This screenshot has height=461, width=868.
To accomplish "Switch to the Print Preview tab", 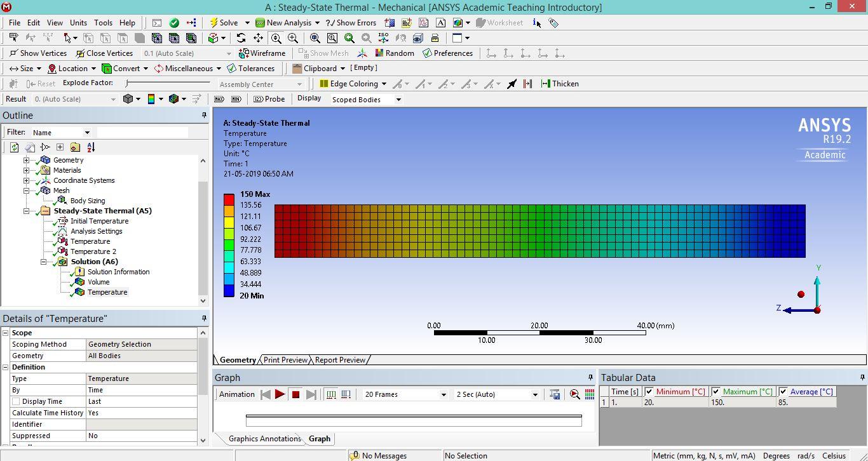I will tap(285, 360).
